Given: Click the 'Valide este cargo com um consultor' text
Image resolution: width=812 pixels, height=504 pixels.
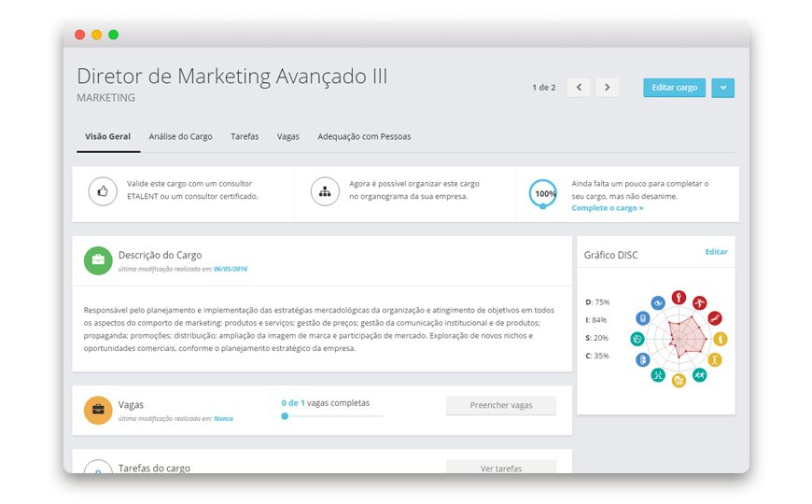Looking at the screenshot, I should [x=189, y=184].
